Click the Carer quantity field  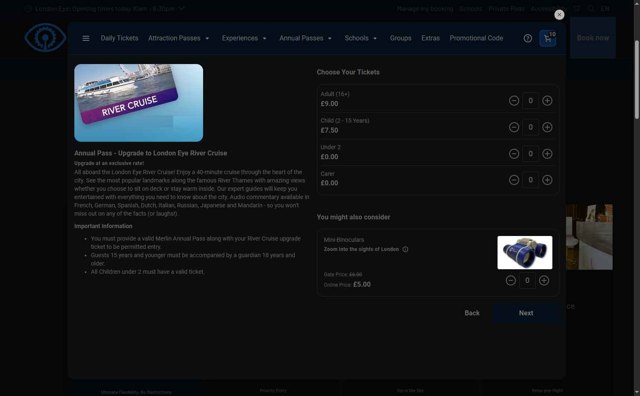click(x=531, y=180)
